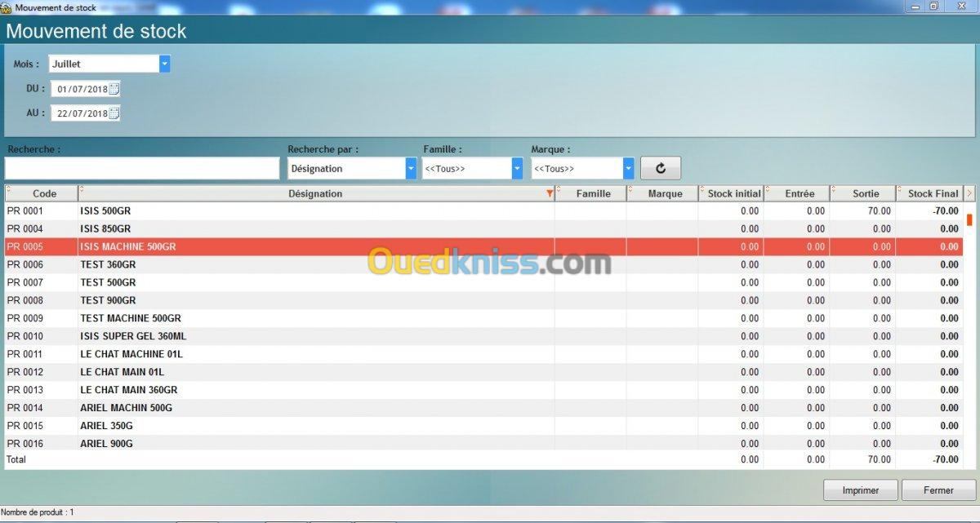
Task: Expand the Mois month dropdown
Action: coord(165,64)
